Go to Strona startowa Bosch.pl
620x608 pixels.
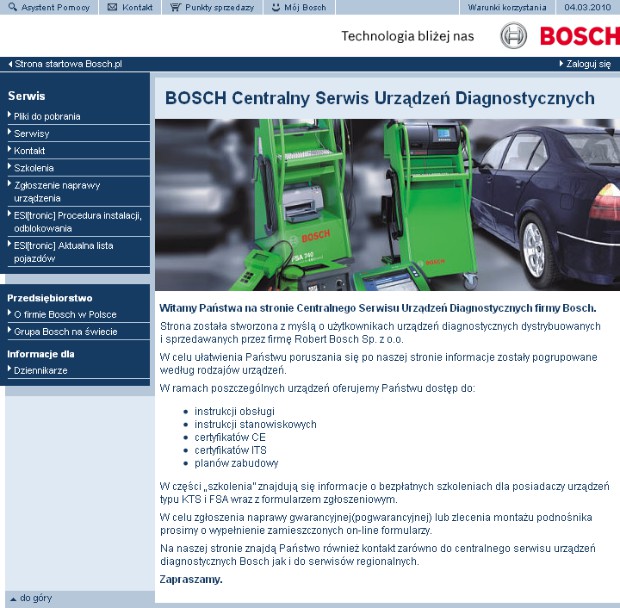pos(68,64)
